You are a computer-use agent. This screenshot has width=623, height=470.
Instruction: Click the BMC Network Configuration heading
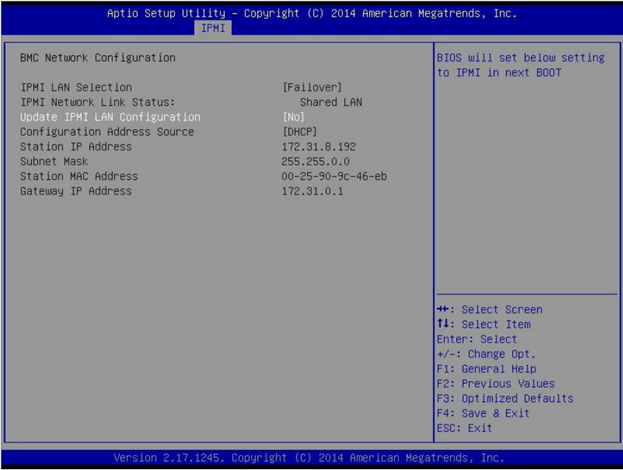97,58
